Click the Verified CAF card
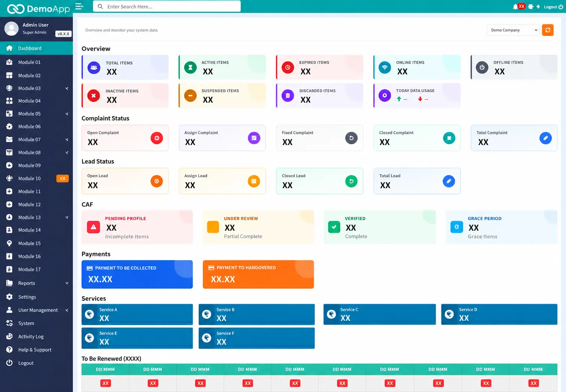The width and height of the screenshot is (566, 392). click(380, 227)
